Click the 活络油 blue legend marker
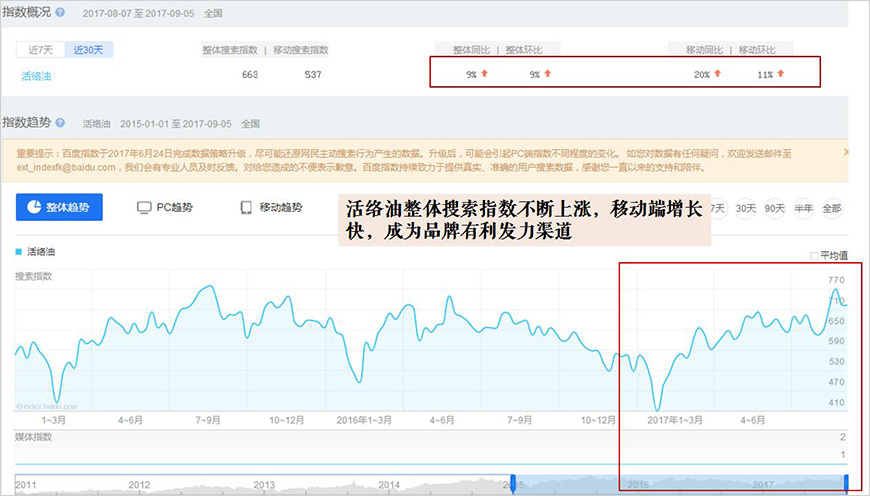Viewport: 870px width, 496px height. 18,252
